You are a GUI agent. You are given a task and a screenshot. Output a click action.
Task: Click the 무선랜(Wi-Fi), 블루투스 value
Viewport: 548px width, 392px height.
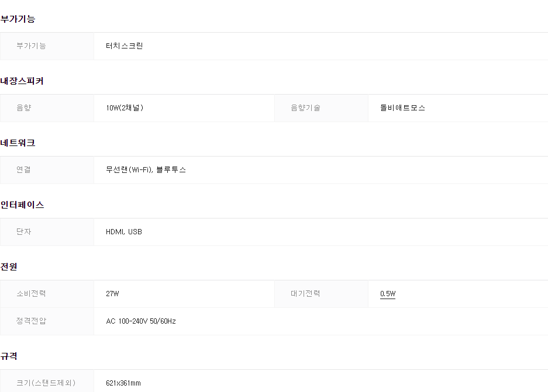click(x=146, y=170)
